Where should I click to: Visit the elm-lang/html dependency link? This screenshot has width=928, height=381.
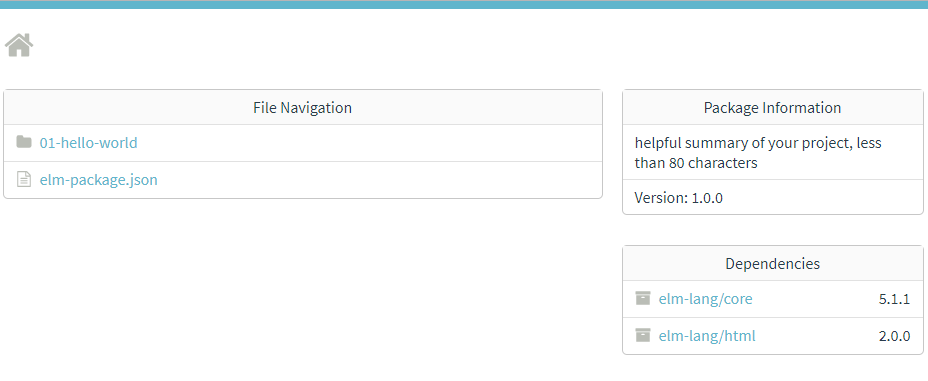pos(707,336)
